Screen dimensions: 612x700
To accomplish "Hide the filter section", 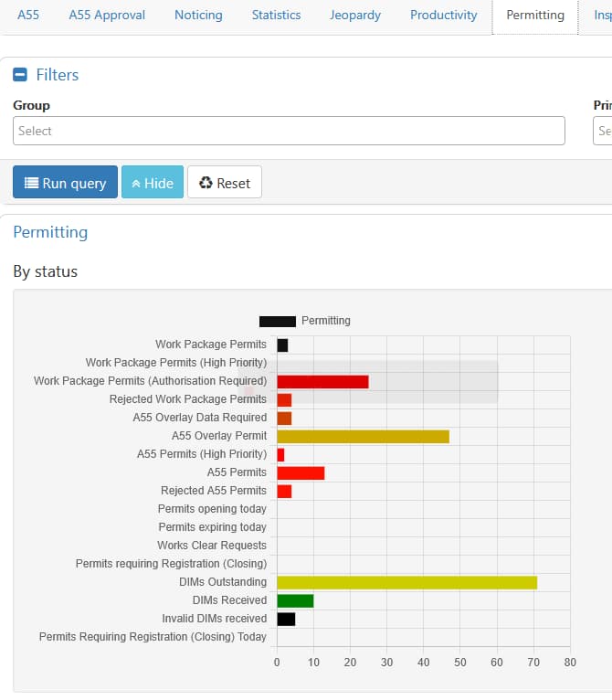I will 153,183.
